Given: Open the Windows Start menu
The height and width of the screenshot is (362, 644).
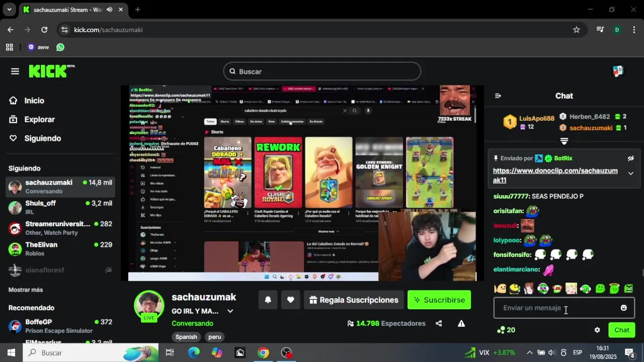Looking at the screenshot, I should [11, 352].
